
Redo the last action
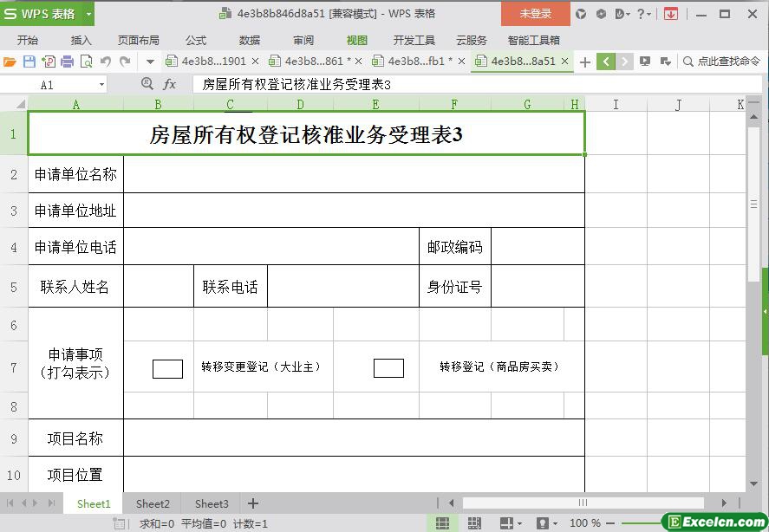coord(125,62)
